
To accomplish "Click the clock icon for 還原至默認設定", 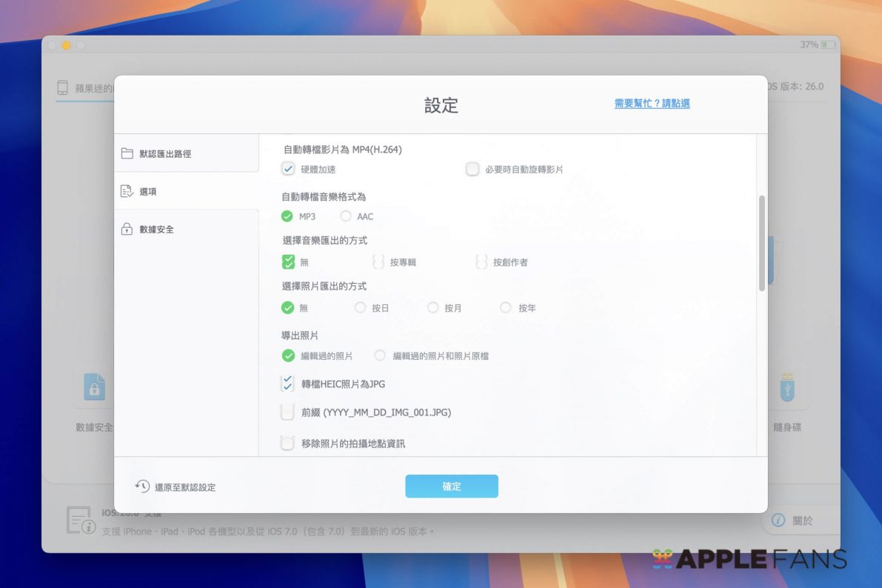I will pyautogui.click(x=142, y=486).
